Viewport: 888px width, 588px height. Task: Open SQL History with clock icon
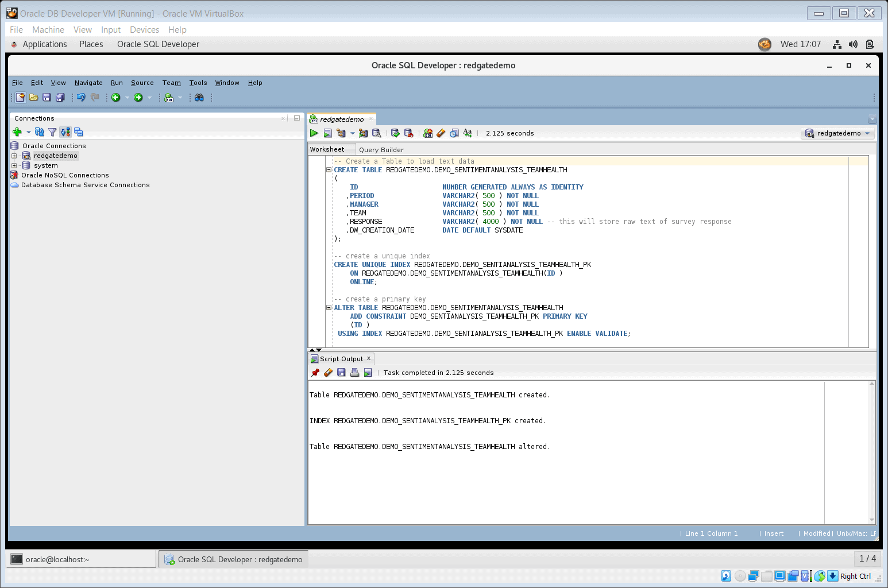click(x=454, y=133)
